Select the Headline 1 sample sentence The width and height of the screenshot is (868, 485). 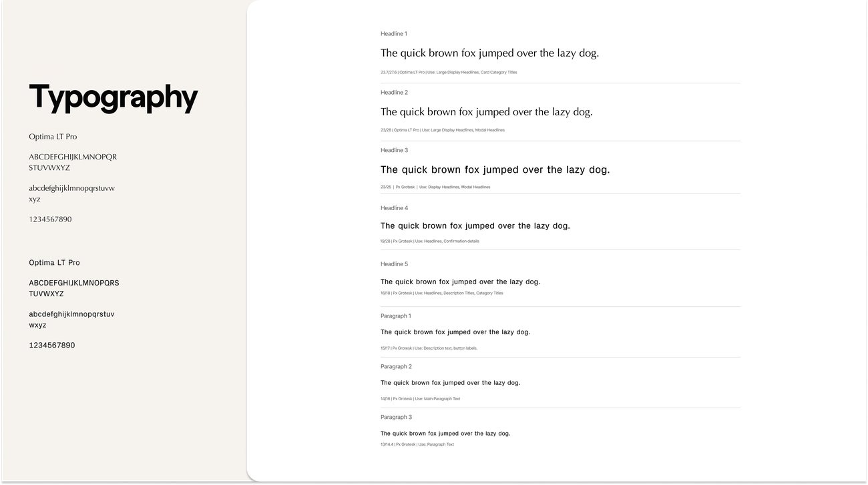(x=489, y=53)
